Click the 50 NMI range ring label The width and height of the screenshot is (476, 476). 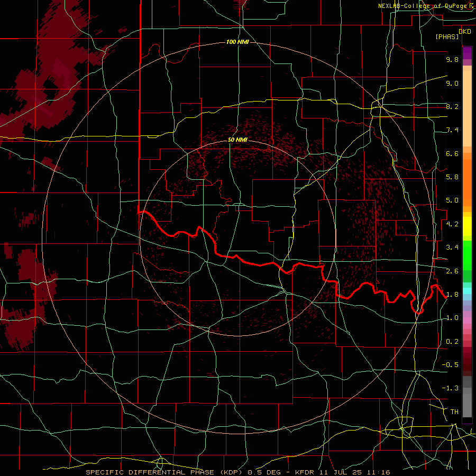coord(237,140)
